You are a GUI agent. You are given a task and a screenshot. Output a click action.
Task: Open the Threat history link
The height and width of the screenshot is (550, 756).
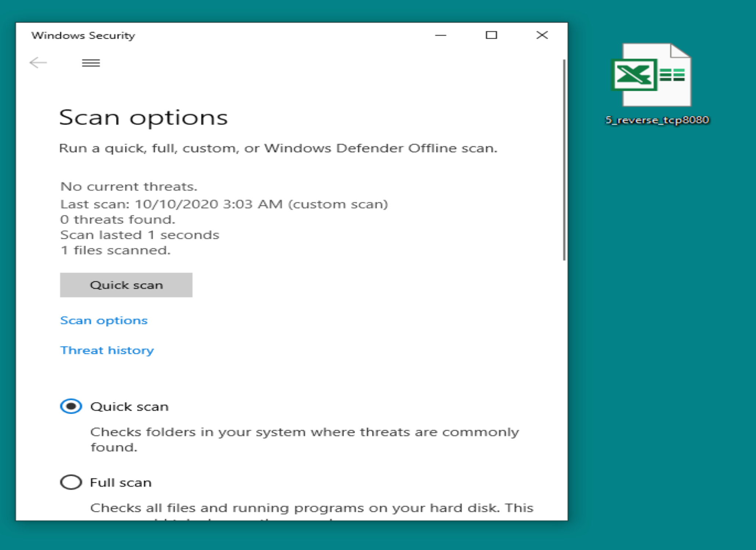(x=107, y=350)
